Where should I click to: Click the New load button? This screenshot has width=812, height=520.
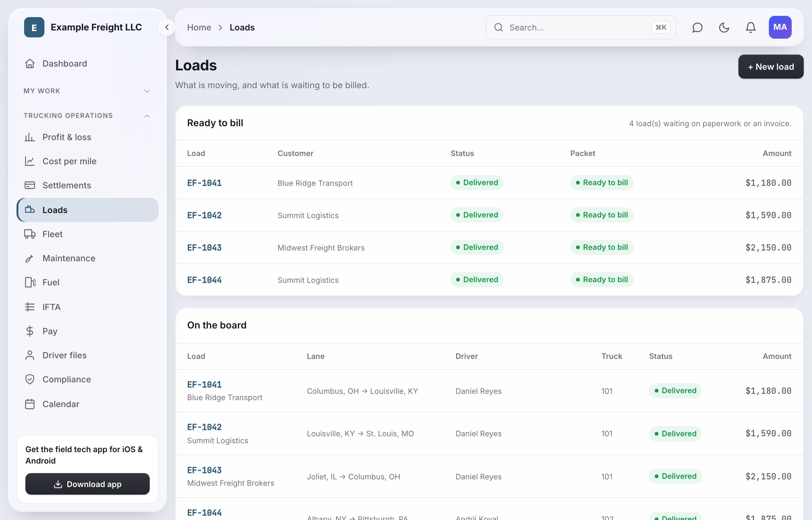pos(771,67)
